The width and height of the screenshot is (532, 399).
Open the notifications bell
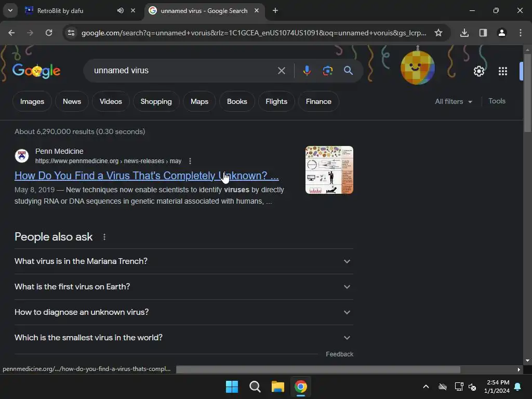click(518, 387)
